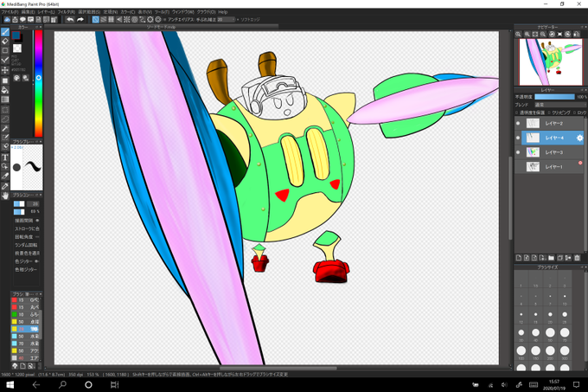Open the ウィンドウ menu
Image resolution: width=588 pixels, height=392 pixels.
coord(185,12)
